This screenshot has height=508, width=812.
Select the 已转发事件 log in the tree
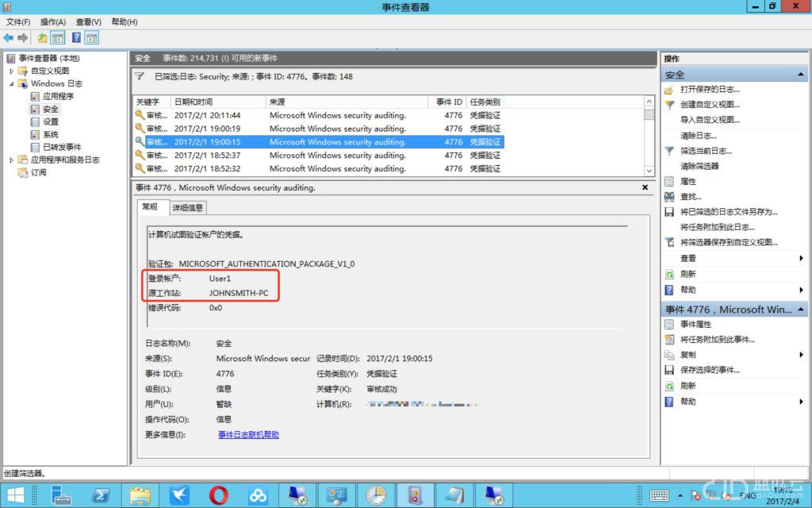coord(62,147)
